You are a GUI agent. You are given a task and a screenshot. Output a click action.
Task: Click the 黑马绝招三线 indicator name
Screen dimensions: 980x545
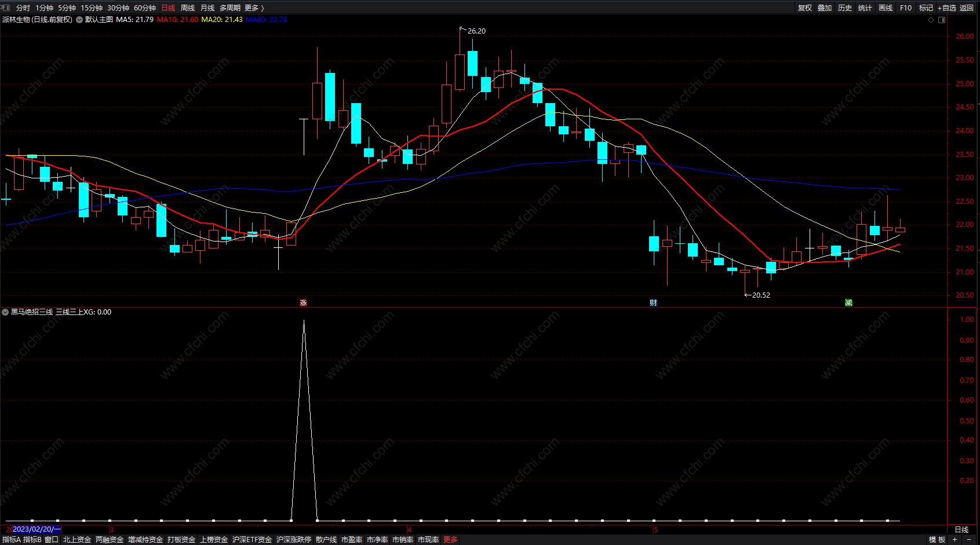[x=32, y=312]
